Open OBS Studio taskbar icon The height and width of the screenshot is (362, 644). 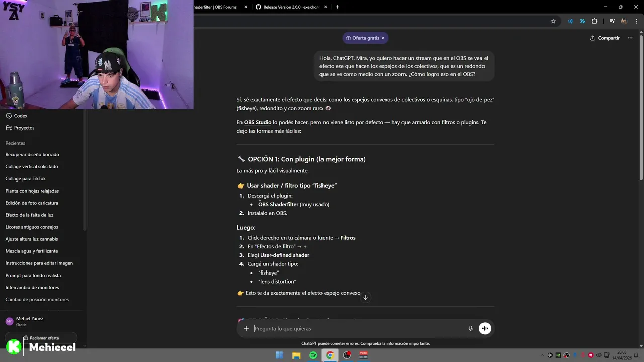click(x=347, y=355)
